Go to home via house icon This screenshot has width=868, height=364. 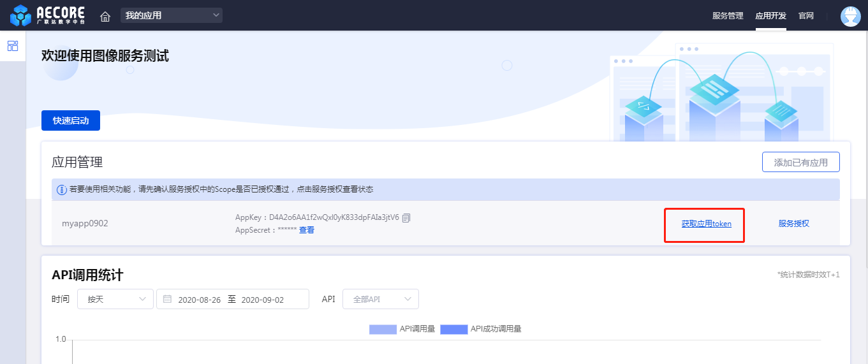click(105, 16)
